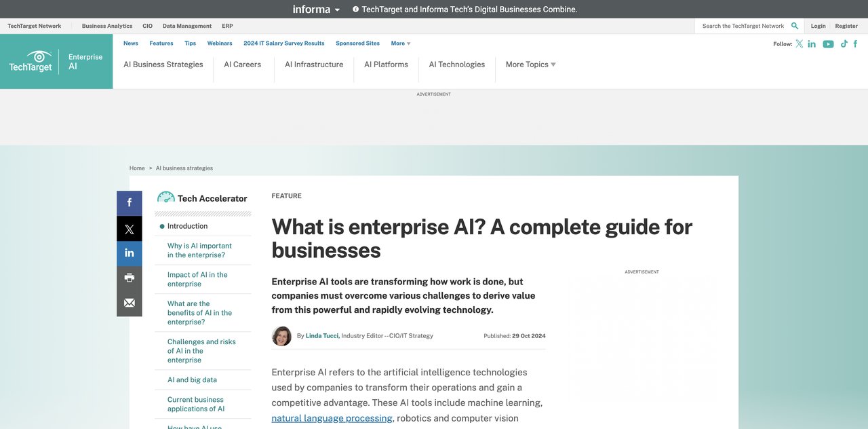Open CIO network site
This screenshot has width=868, height=429.
(x=148, y=26)
